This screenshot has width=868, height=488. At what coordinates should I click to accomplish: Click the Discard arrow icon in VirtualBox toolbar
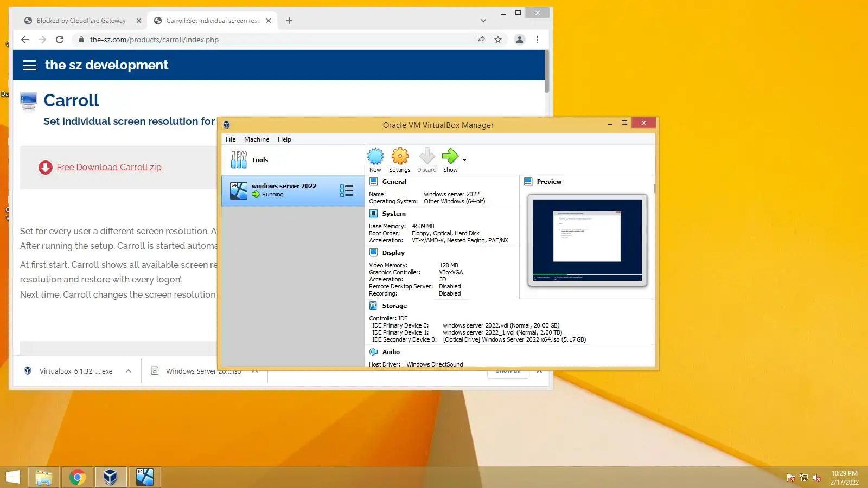pyautogui.click(x=427, y=157)
